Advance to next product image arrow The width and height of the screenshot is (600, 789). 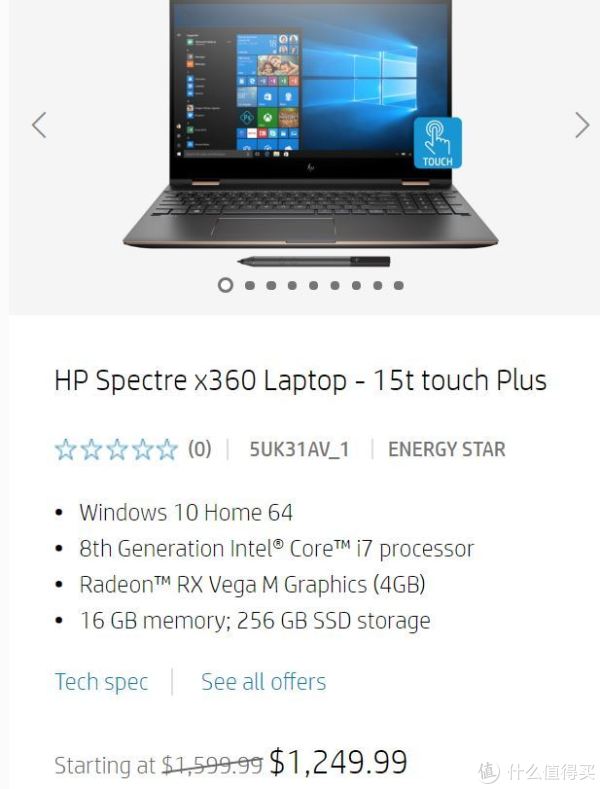coord(582,125)
